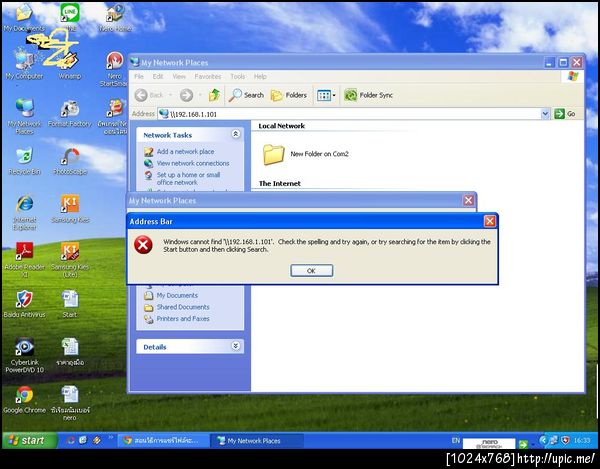This screenshot has width=600, height=469.
Task: Click the Windows start button
Action: point(30,440)
